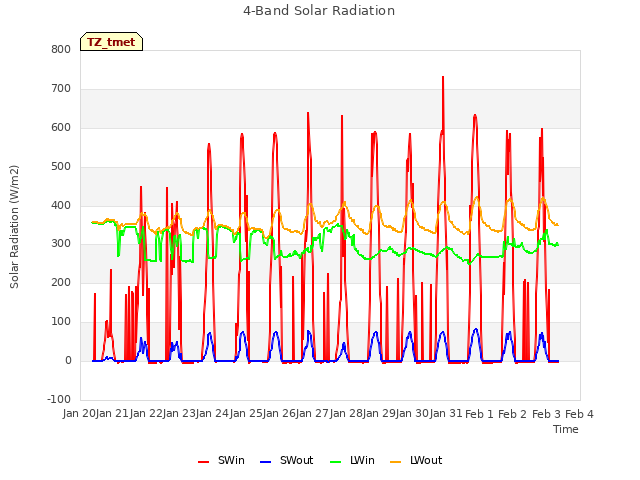Click the Solar Radiation (W/m2) axis title
The image size is (640, 480).
click(14, 227)
